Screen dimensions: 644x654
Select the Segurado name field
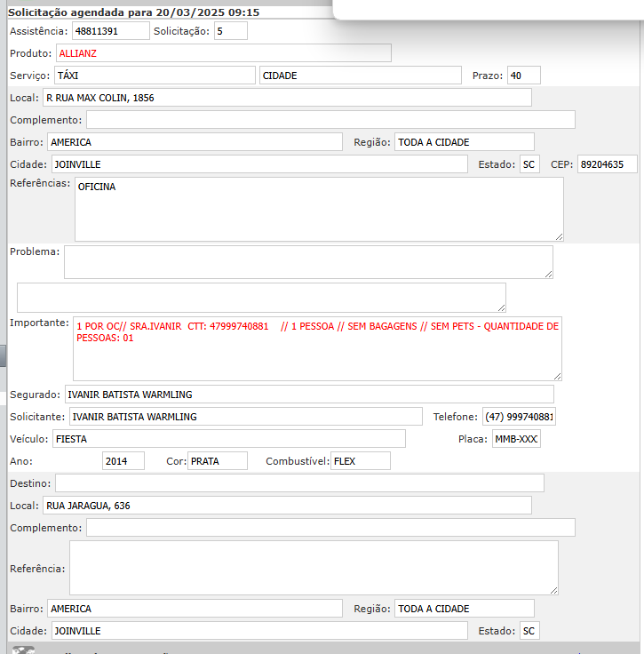point(308,395)
